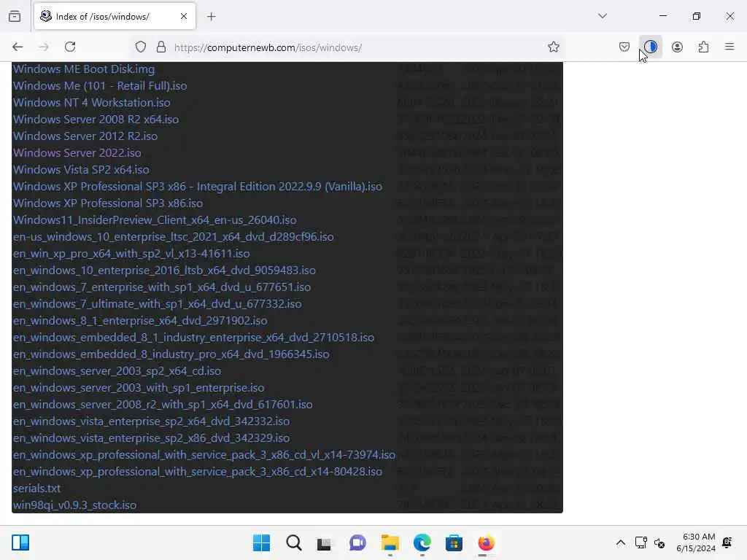Click Windows Server 2012 R2.iso link

tap(85, 136)
